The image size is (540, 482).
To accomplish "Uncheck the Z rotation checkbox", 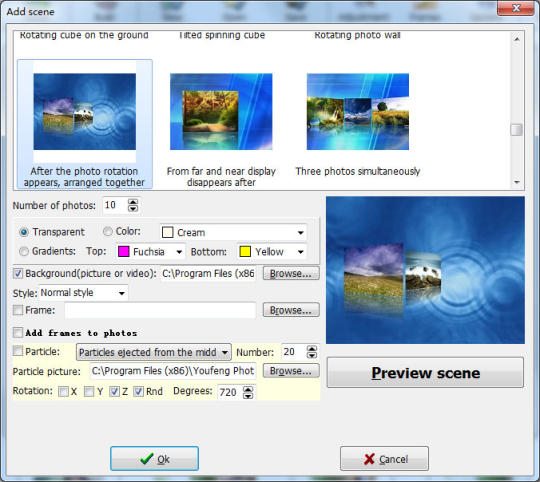I will pos(114,391).
